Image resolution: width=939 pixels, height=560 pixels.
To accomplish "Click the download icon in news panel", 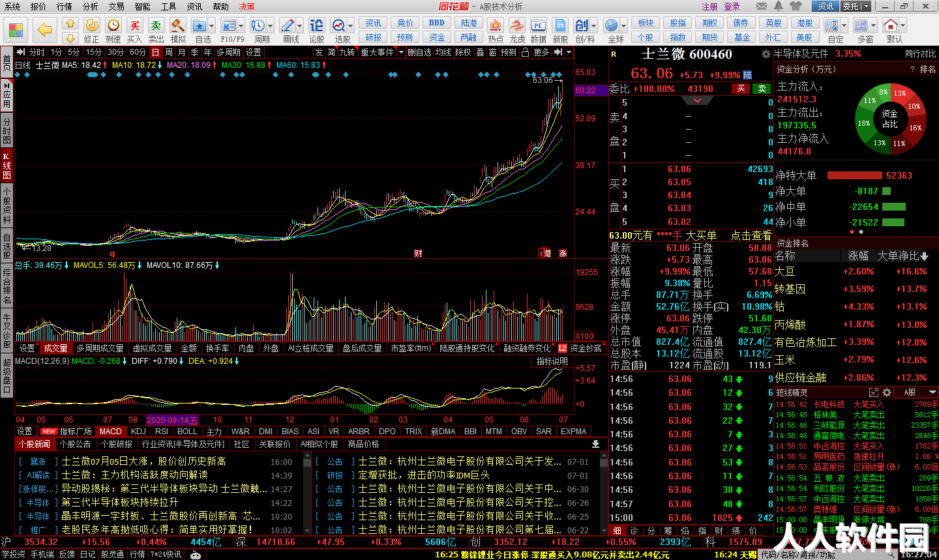I will 595,444.
